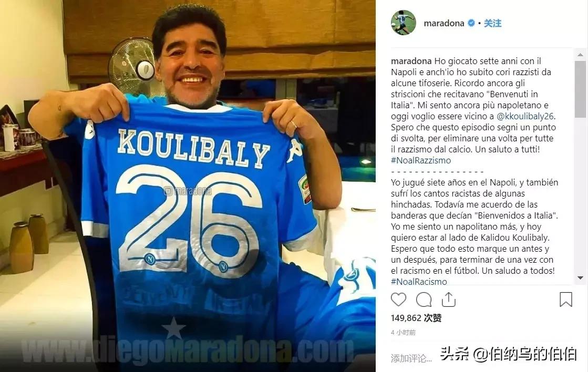Save the post with the bookmark icon
The width and height of the screenshot is (588, 372).
pyautogui.click(x=566, y=299)
